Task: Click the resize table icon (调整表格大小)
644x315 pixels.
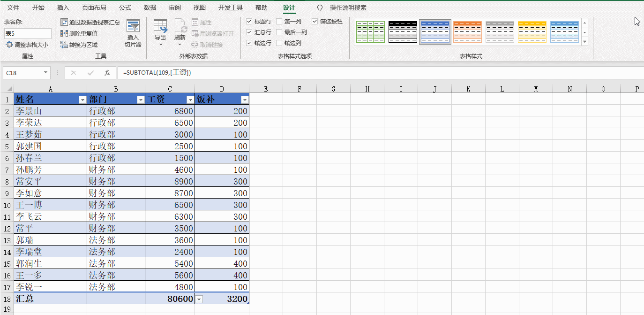Action: [x=9, y=45]
